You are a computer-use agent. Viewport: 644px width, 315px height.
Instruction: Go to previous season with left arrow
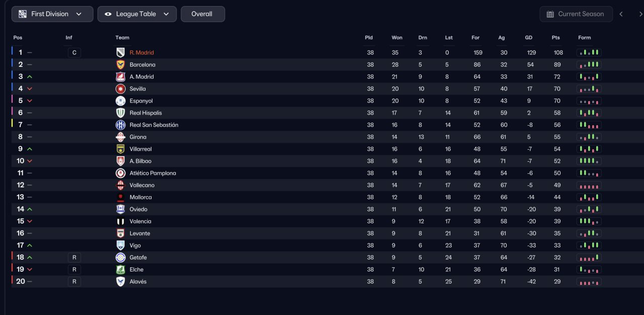[x=621, y=14]
